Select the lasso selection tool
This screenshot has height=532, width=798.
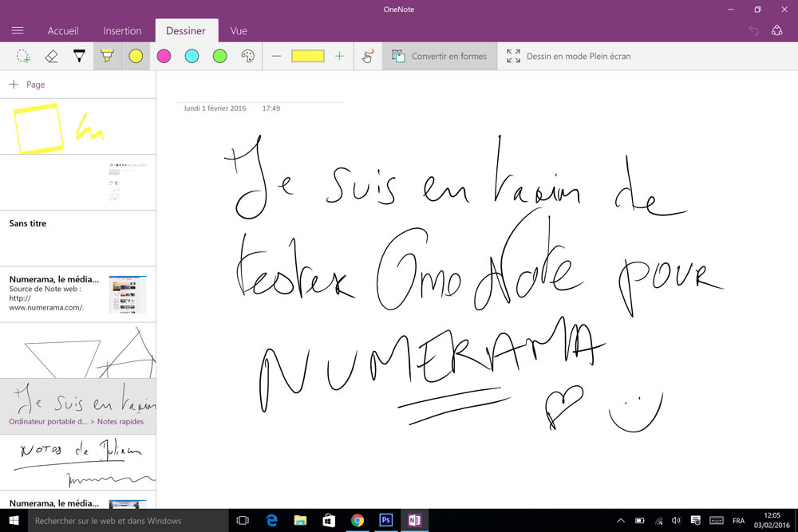click(x=23, y=56)
